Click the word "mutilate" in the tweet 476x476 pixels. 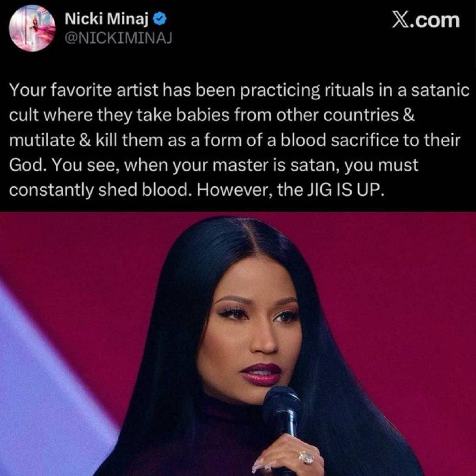[42, 140]
